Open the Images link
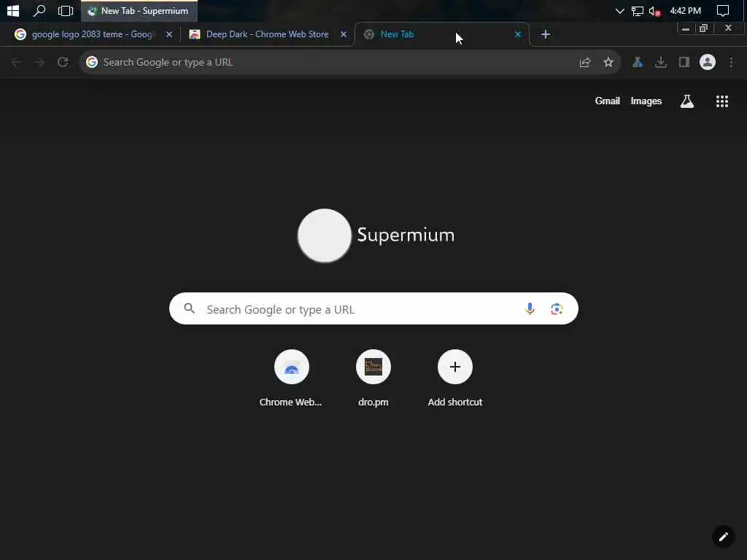Screen dimensions: 747x560 (646, 101)
